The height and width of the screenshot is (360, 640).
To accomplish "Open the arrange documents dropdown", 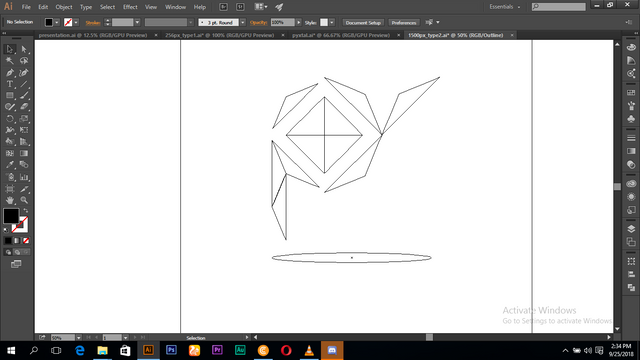I will pyautogui.click(x=261, y=7).
